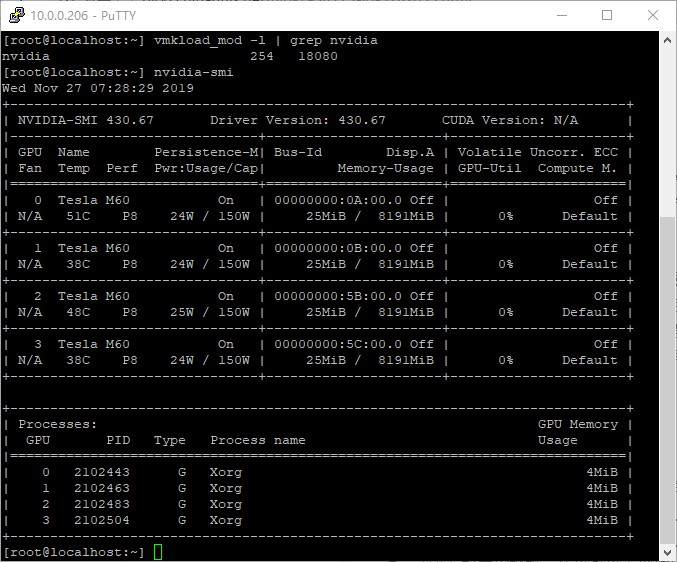Click the 10.0.0.206 - PuTTY title text
Viewport: 677px width, 562px height.
(x=72, y=15)
